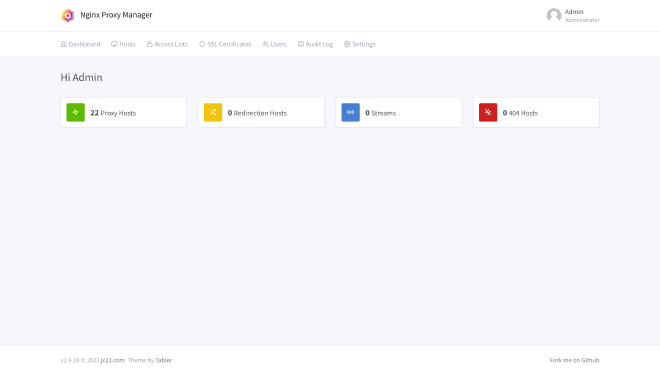Open the 0 Streams card

399,113
